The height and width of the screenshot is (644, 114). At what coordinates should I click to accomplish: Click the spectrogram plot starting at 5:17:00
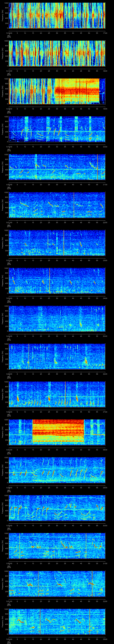(x=57, y=54)
